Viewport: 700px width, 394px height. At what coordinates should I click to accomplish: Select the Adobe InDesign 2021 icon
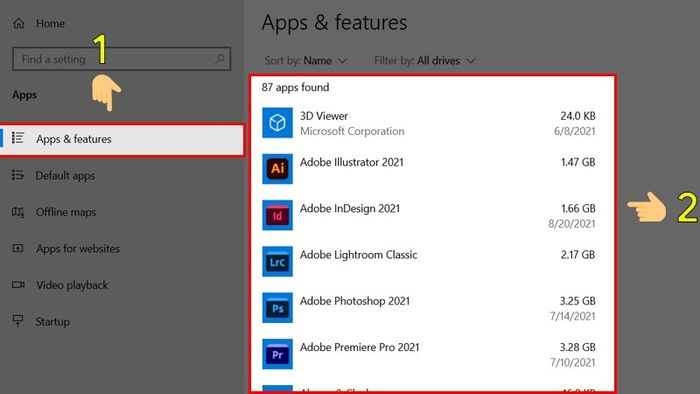point(277,215)
